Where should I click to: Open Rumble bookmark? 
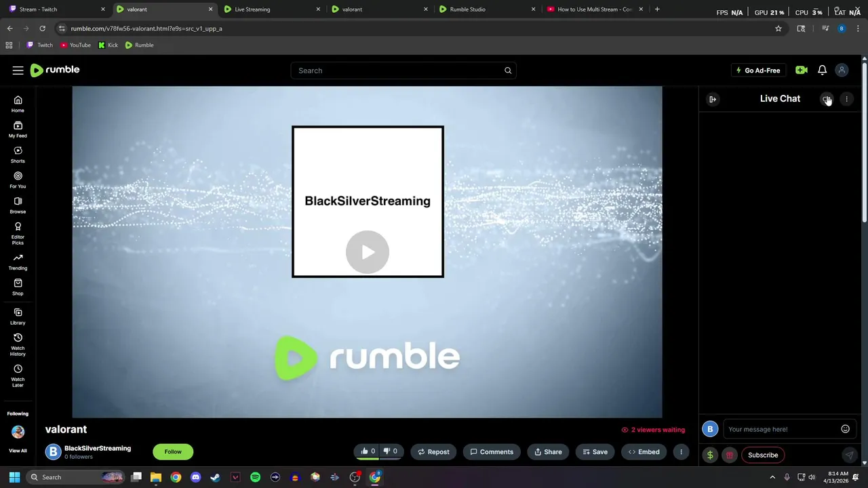[139, 45]
